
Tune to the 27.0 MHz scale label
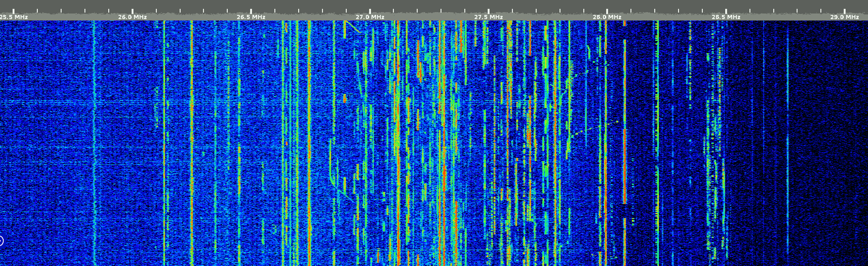click(x=370, y=17)
